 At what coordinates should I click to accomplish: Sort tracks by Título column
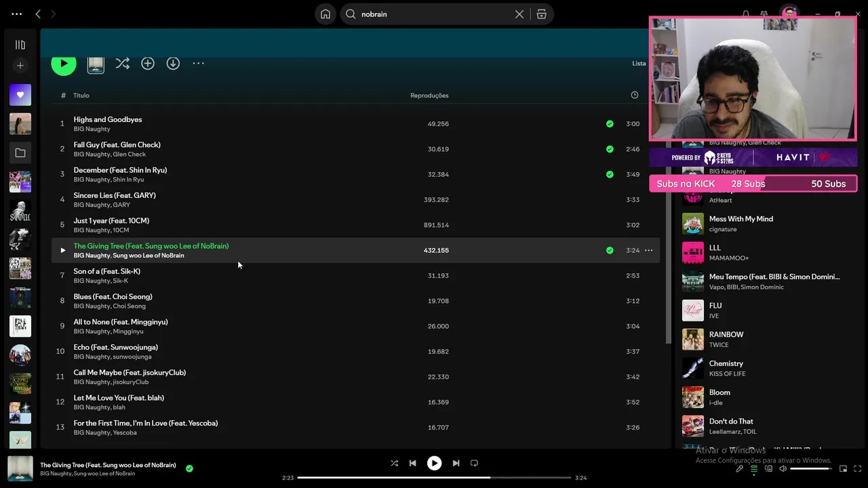click(81, 96)
